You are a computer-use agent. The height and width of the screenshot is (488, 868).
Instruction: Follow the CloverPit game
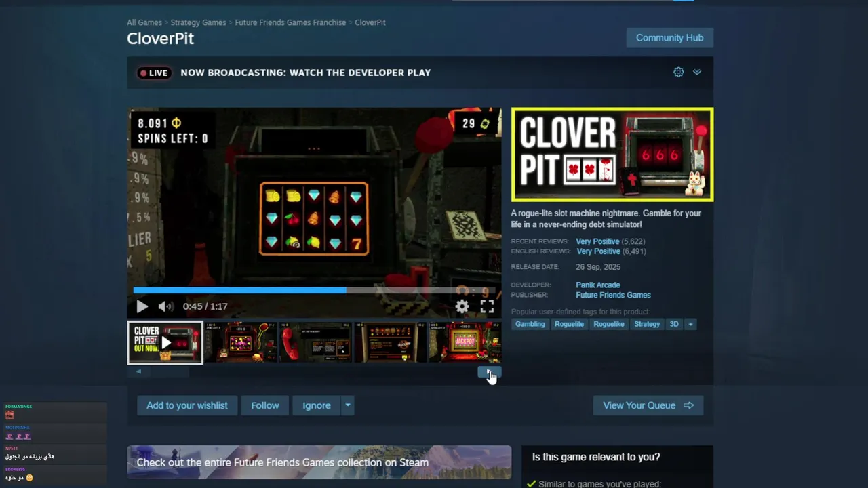(265, 405)
